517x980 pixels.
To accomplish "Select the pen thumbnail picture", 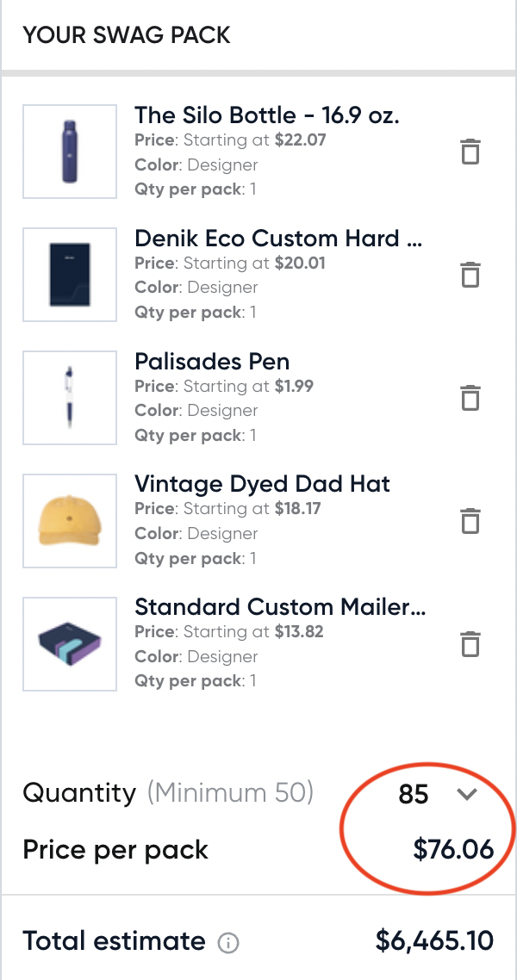I will [69, 398].
